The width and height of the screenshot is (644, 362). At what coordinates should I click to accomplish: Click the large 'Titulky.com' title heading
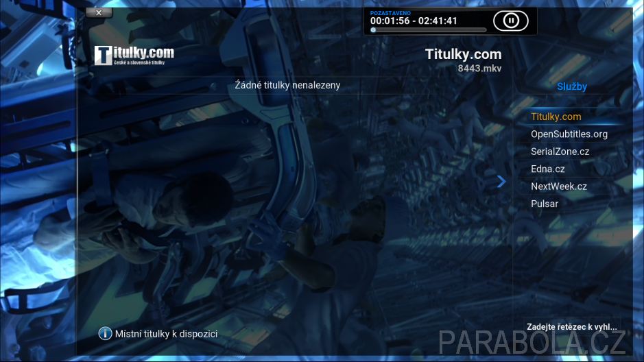tap(464, 54)
